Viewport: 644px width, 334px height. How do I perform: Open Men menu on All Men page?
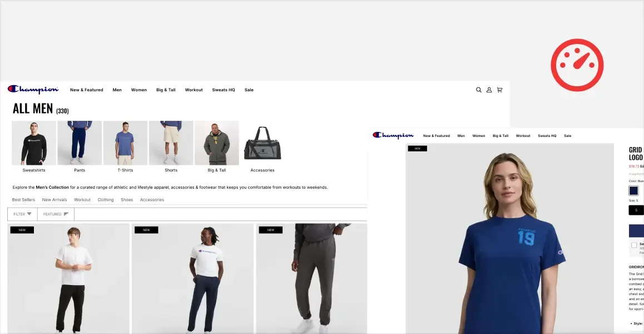coord(117,90)
